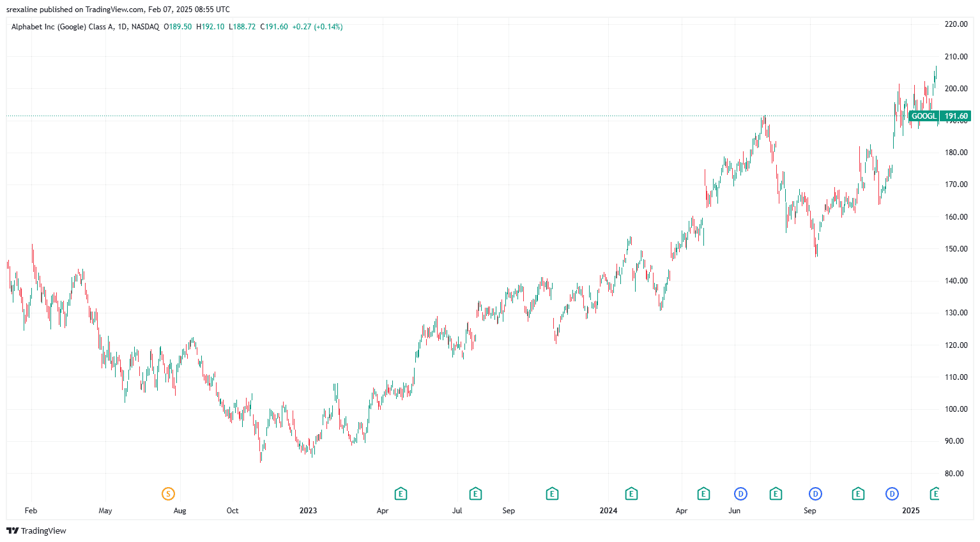Viewport: 980px width, 542px height.
Task: Click the GOOGL ticker price tag
Action: (x=924, y=116)
